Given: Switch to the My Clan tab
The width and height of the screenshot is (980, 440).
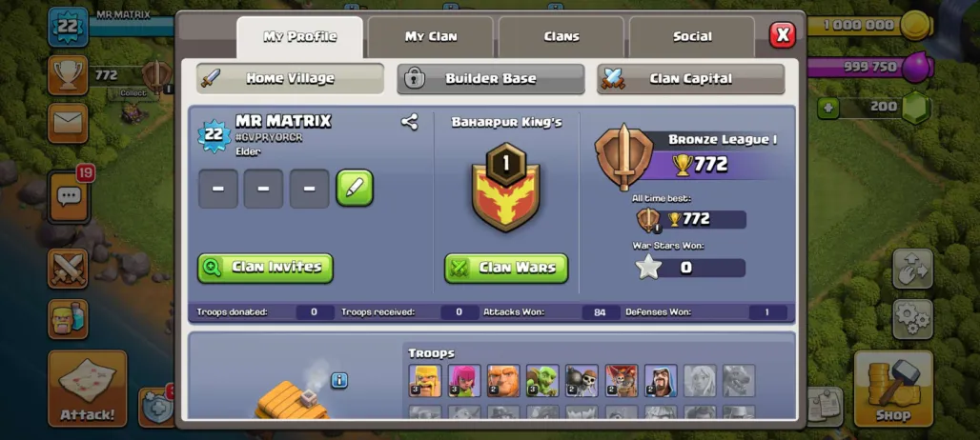Looking at the screenshot, I should (x=431, y=37).
